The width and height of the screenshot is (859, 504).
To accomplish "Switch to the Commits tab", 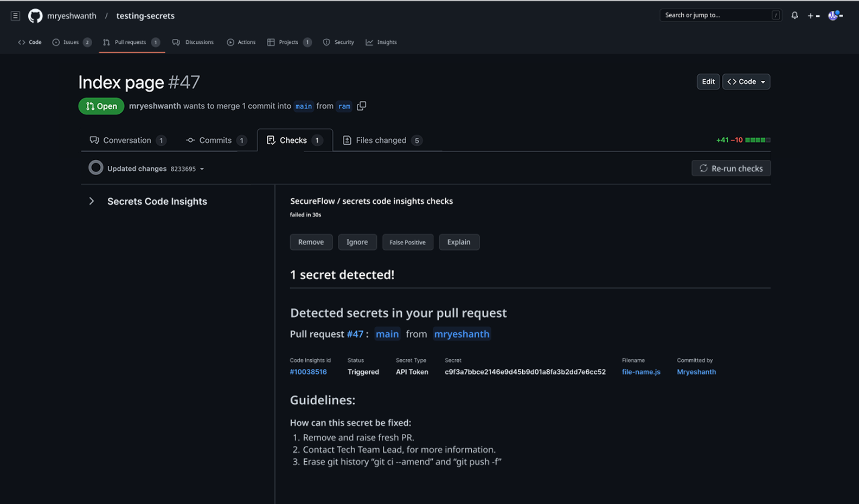I will click(x=216, y=140).
